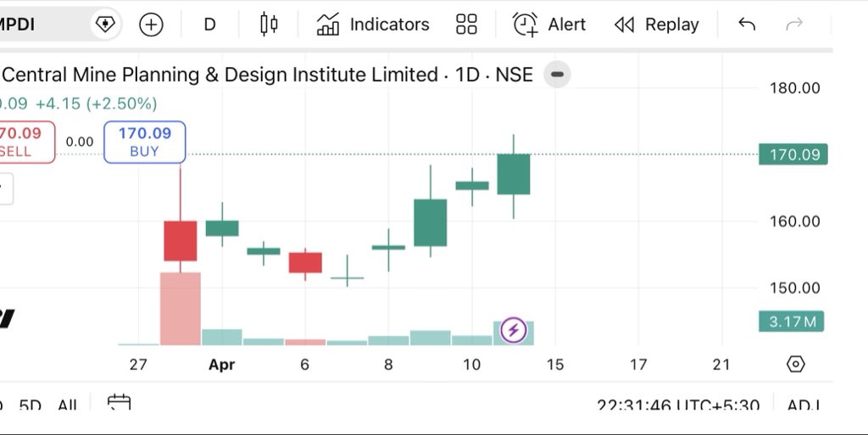This screenshot has width=868, height=435.
Task: Toggle the ADJ adjusted data option
Action: pyautogui.click(x=804, y=405)
